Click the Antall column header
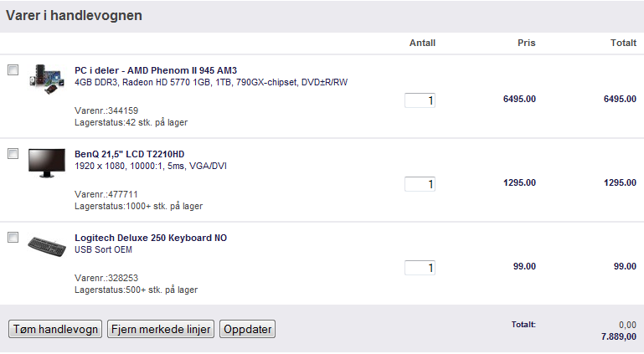Image resolution: width=644 pixels, height=354 pixels. (x=422, y=43)
